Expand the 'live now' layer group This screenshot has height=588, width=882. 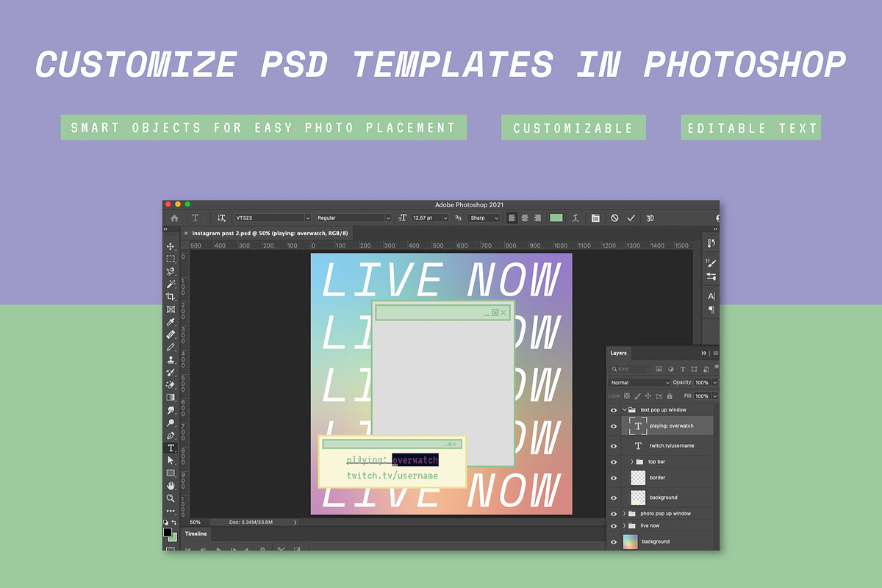(x=625, y=526)
